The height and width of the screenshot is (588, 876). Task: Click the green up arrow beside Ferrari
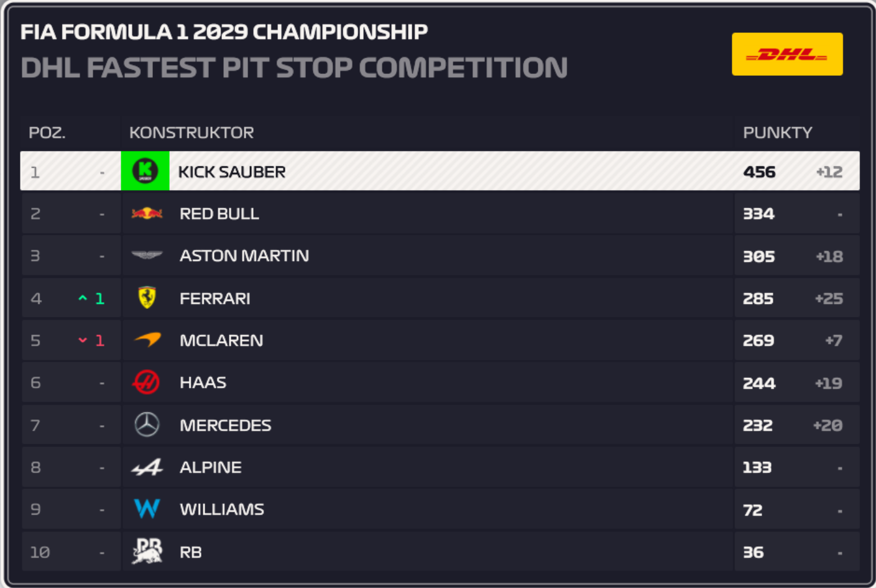coord(83,298)
